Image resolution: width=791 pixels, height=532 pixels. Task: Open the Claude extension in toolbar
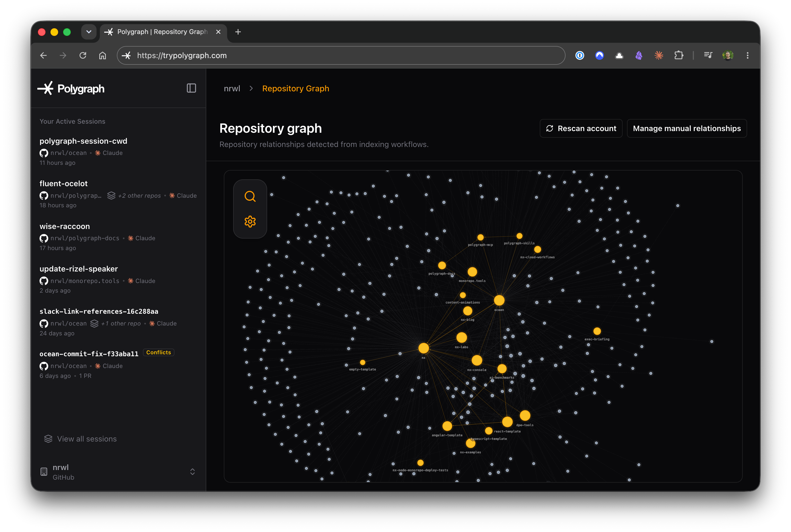click(x=659, y=55)
